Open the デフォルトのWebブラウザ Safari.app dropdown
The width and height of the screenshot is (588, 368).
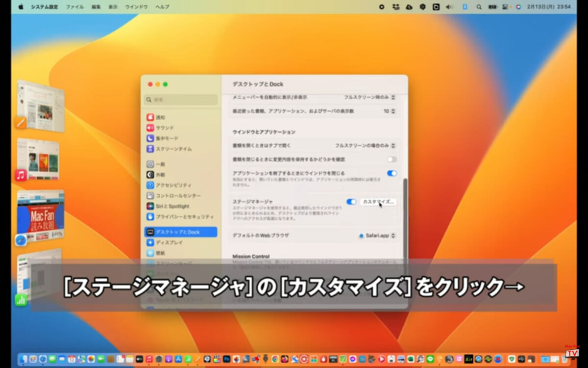pyautogui.click(x=377, y=236)
